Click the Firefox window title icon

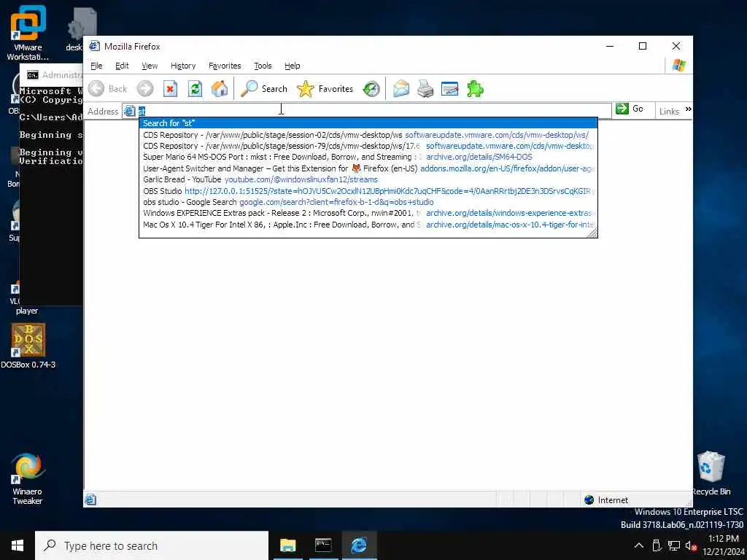pos(94,46)
